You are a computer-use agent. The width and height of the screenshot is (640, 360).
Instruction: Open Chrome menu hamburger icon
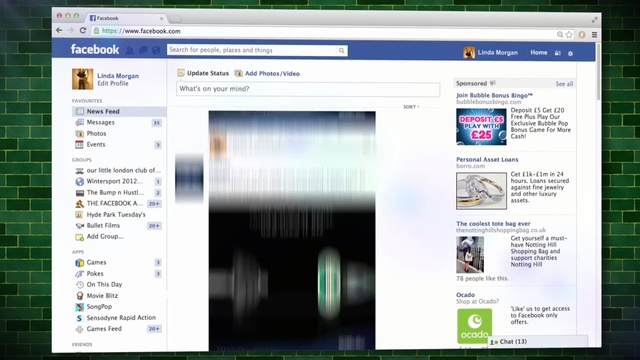[594, 35]
